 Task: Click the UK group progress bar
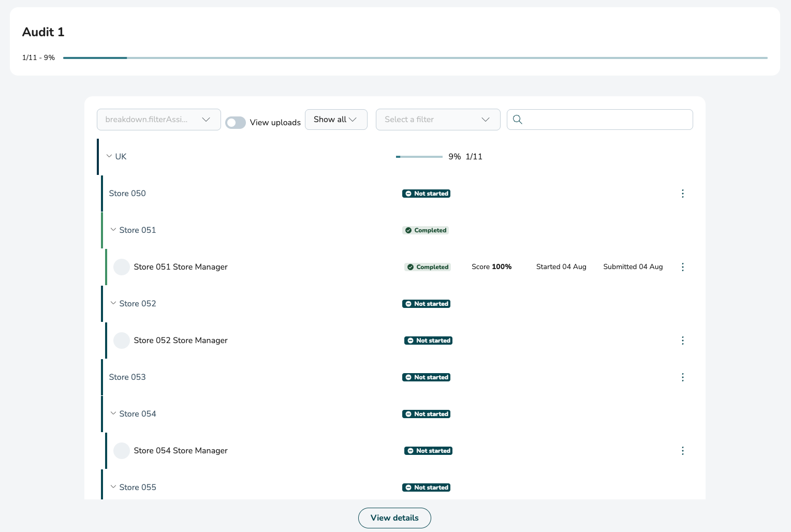tap(419, 157)
